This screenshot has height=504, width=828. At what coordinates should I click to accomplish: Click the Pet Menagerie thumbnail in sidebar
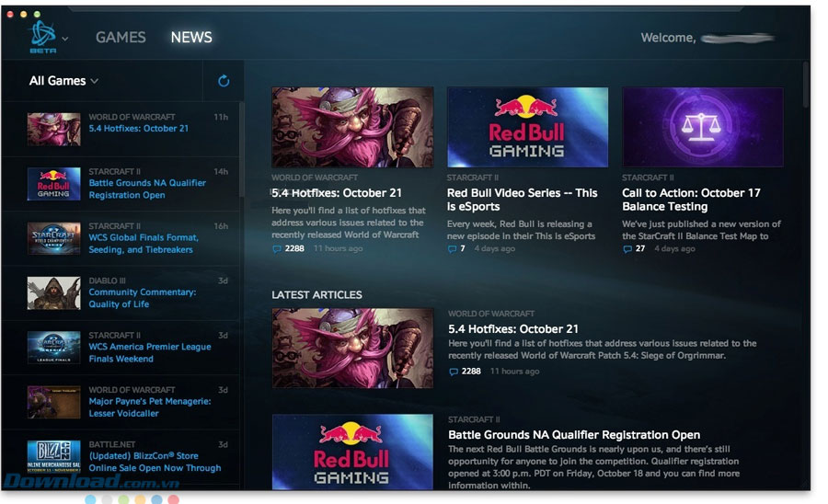click(x=54, y=402)
